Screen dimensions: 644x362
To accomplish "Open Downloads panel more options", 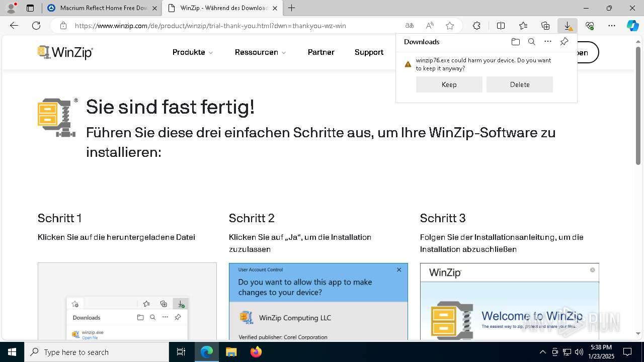I will (x=548, y=42).
